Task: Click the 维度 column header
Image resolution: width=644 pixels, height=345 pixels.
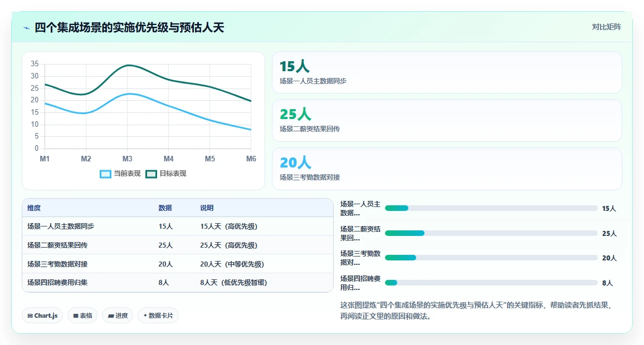Action: point(34,208)
